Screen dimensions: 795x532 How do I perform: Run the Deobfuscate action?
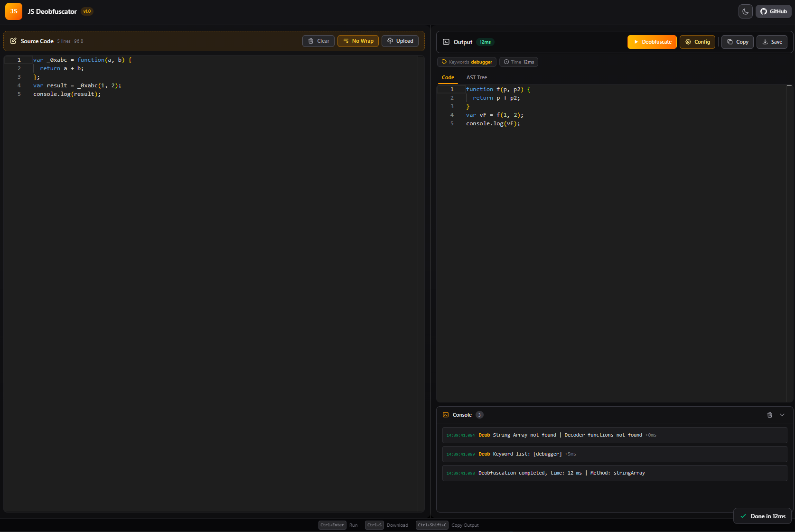tap(652, 42)
